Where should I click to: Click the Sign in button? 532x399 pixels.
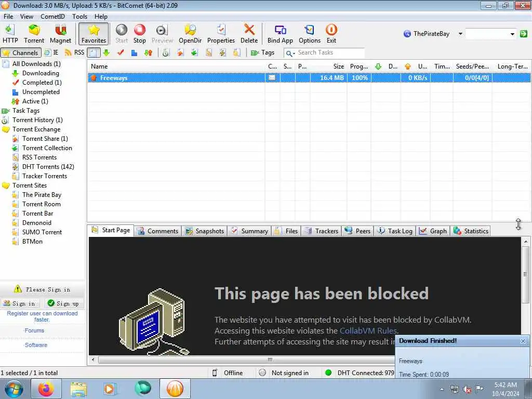point(20,303)
